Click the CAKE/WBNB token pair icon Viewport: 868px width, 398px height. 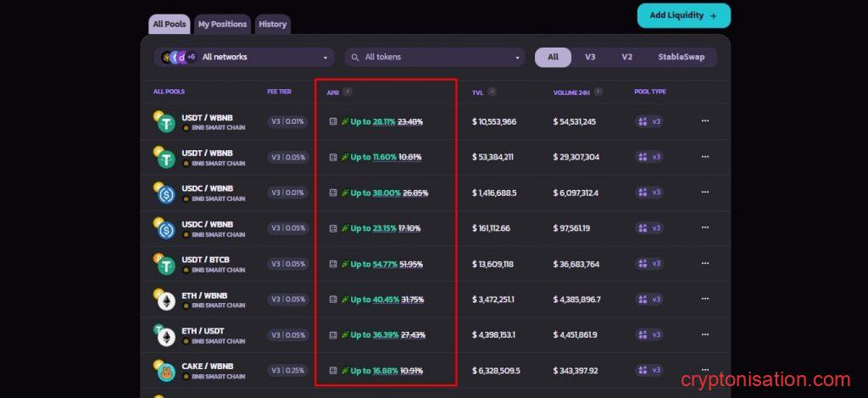click(x=165, y=372)
